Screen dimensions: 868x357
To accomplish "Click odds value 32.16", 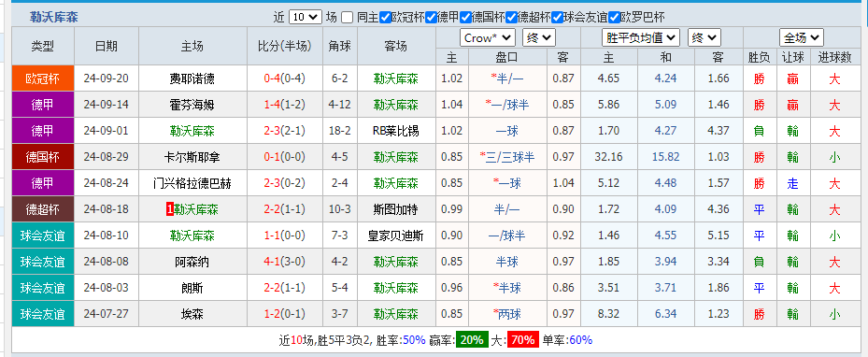I will click(608, 157).
